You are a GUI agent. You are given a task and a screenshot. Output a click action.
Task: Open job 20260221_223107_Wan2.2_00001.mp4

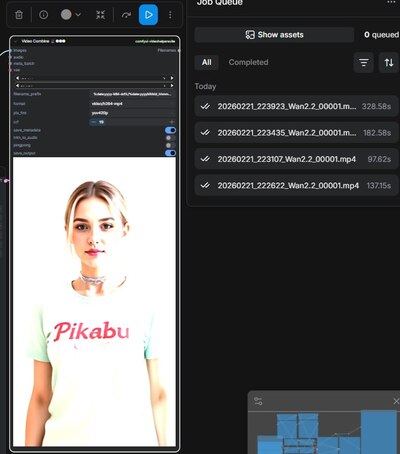tap(296, 159)
